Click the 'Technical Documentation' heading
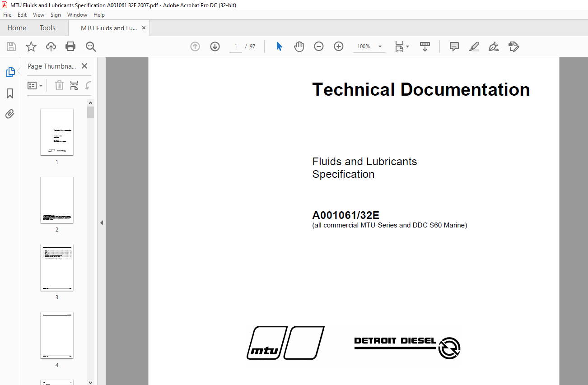The width and height of the screenshot is (588, 385). [421, 89]
